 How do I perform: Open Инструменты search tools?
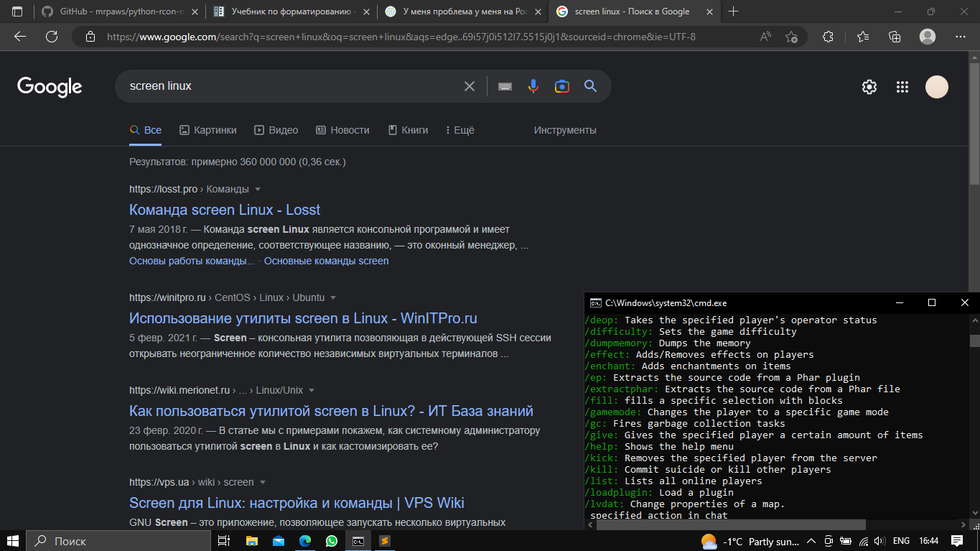(x=565, y=130)
